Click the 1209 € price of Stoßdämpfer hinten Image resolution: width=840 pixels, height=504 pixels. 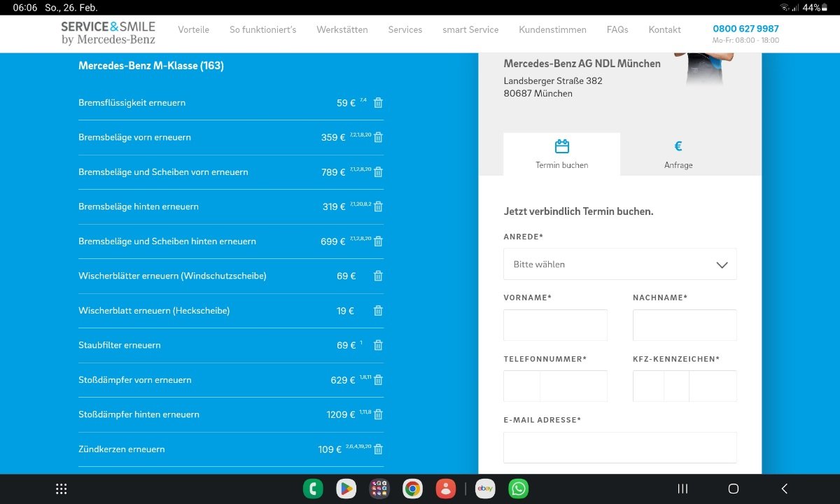coord(341,414)
